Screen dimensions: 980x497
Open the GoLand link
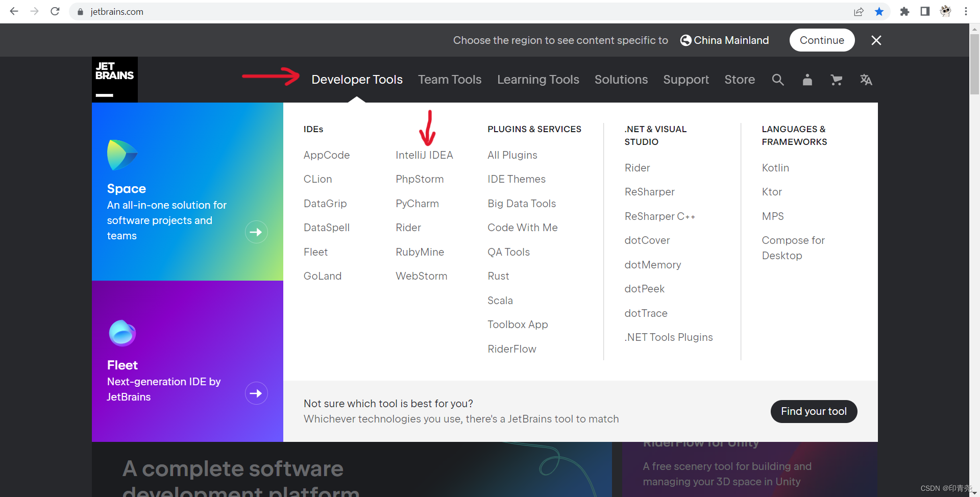click(x=323, y=276)
